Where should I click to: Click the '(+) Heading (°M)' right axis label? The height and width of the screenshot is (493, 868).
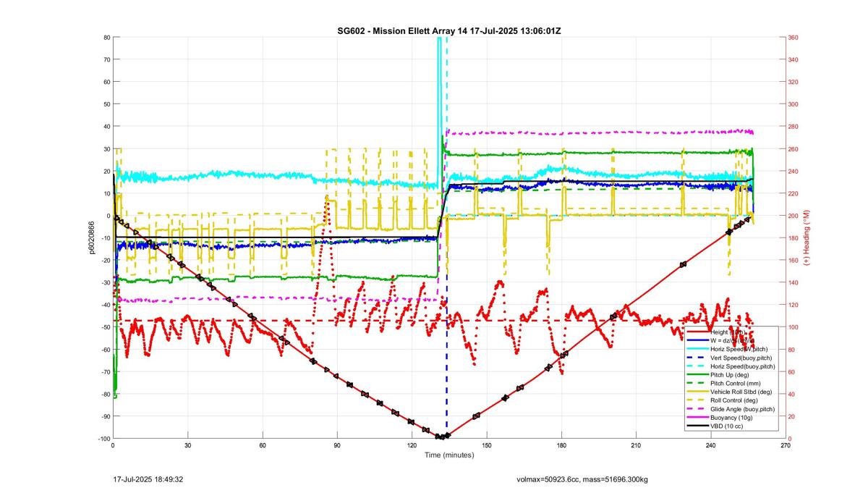pos(806,237)
